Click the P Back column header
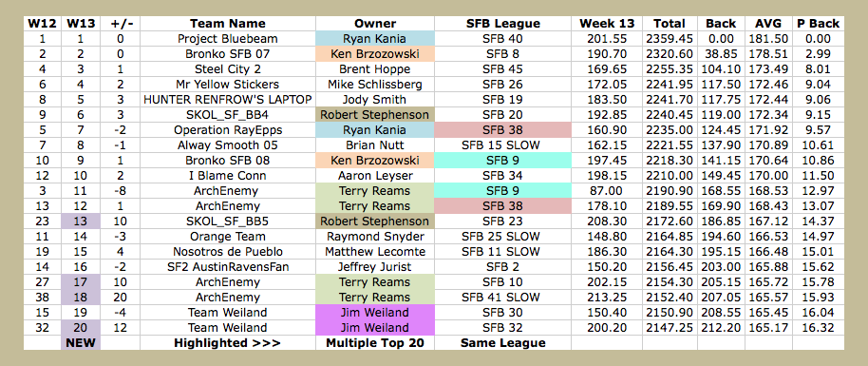Image resolution: width=868 pixels, height=366 pixels. tap(819, 23)
